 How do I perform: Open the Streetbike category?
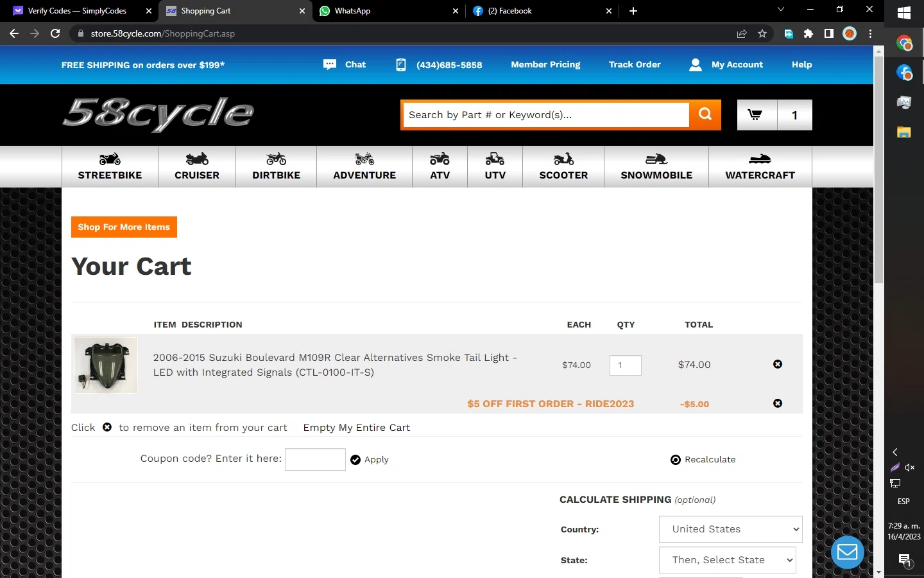point(110,167)
